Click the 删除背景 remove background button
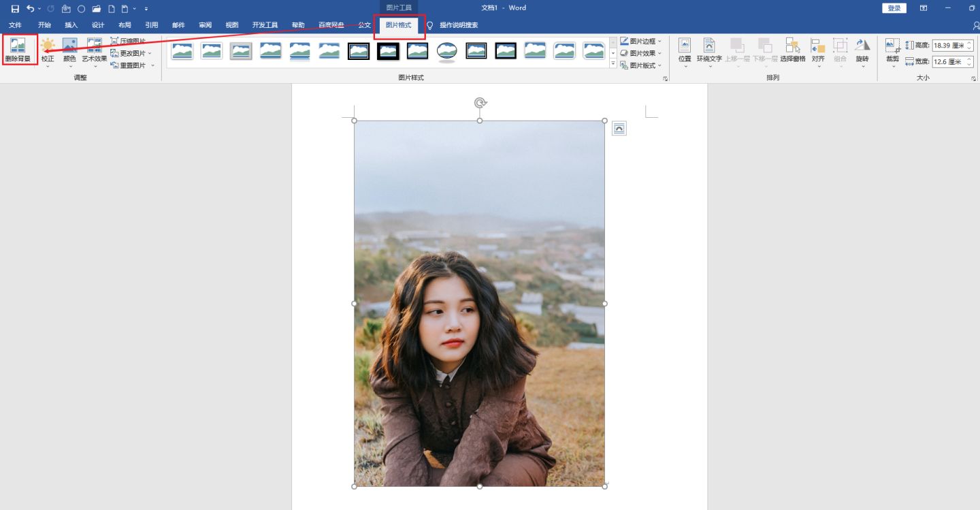 point(18,50)
